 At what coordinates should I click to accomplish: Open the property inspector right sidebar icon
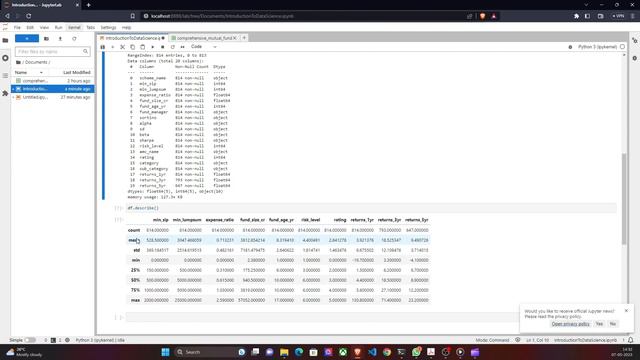tap(635, 40)
